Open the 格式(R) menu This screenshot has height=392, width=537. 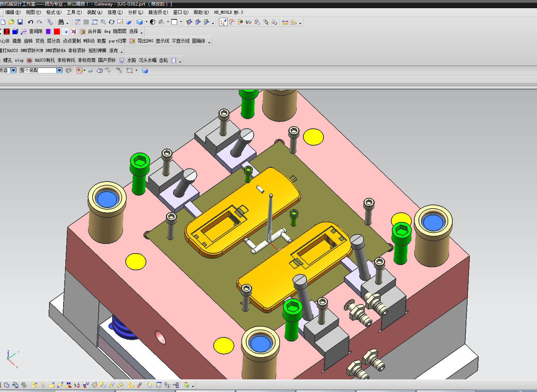tap(54, 12)
